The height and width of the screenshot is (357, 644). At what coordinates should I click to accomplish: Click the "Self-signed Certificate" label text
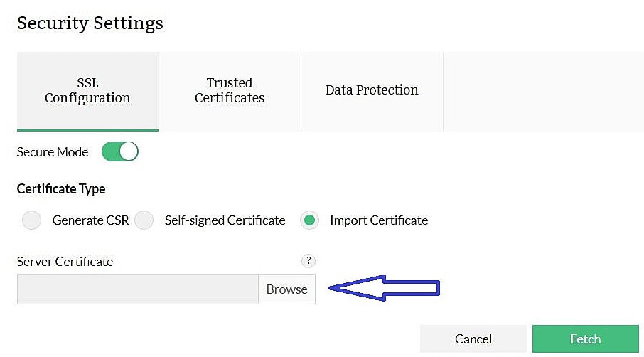point(225,220)
